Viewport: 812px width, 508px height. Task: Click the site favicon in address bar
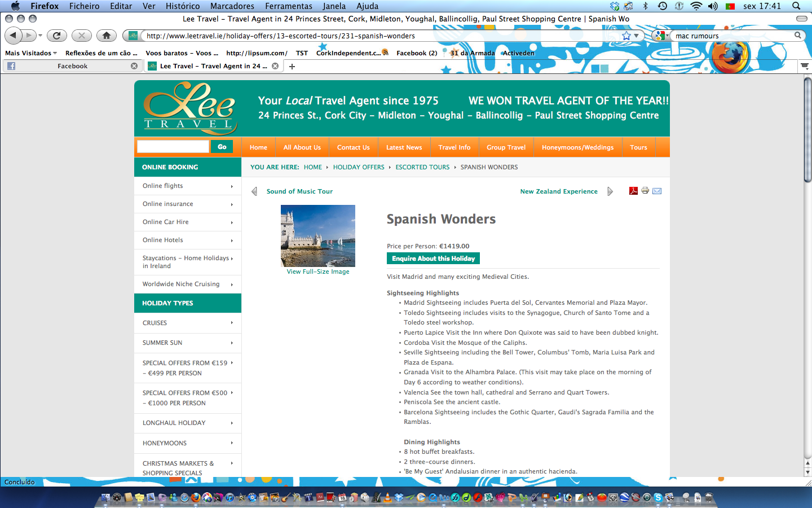pyautogui.click(x=133, y=36)
